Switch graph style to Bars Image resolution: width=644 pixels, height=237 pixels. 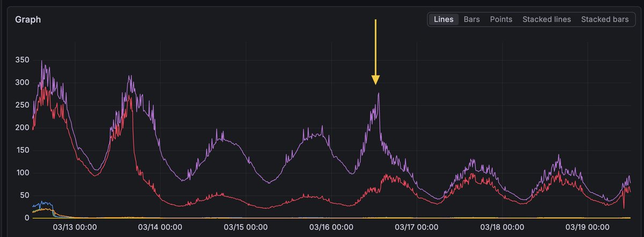pyautogui.click(x=472, y=19)
